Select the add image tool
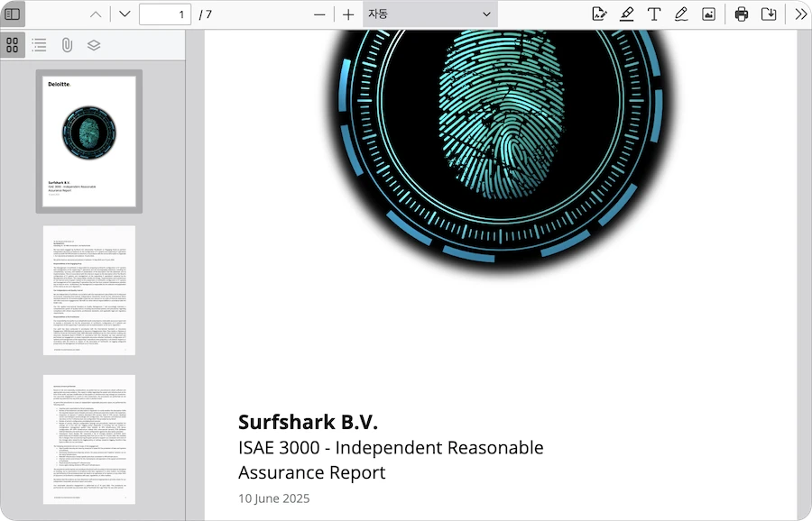Image resolution: width=812 pixels, height=521 pixels. [x=708, y=14]
